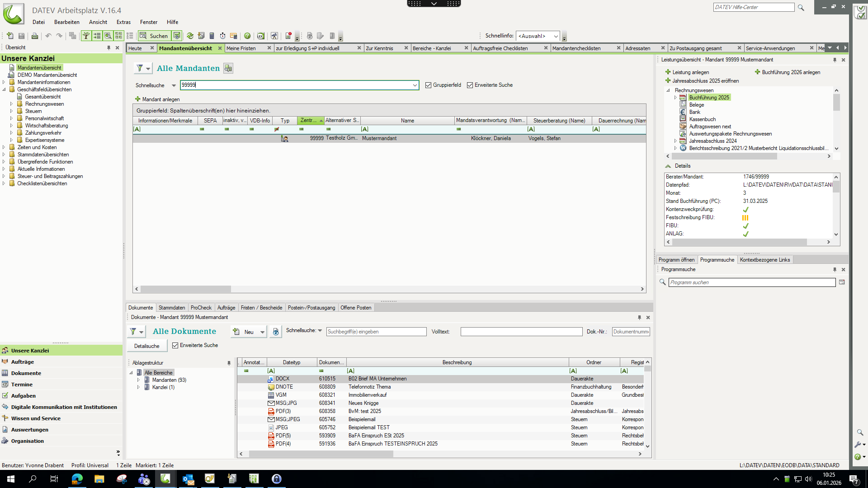Click the print icon in toolbar
Viewport: 868px width, 488px height.
point(35,36)
